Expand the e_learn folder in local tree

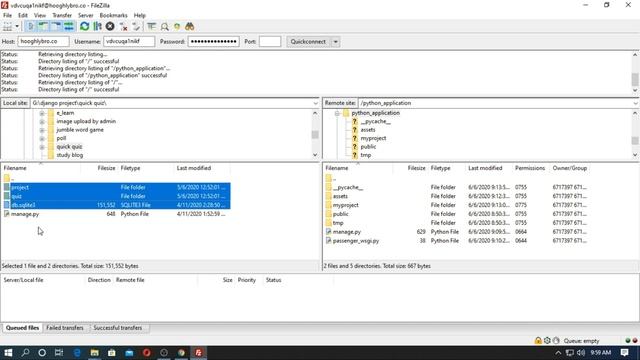click(42, 113)
